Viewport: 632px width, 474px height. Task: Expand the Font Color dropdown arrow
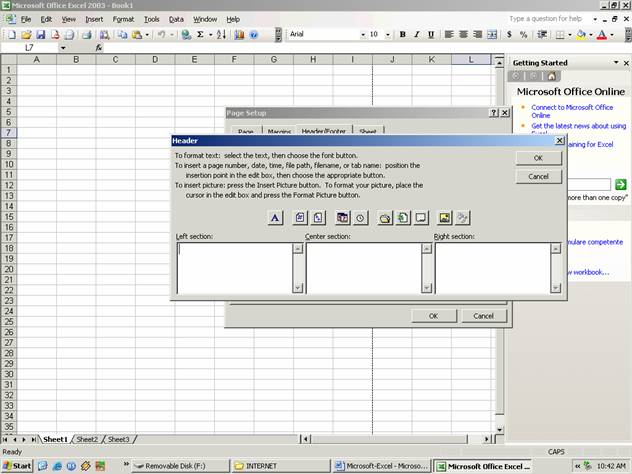tap(612, 35)
